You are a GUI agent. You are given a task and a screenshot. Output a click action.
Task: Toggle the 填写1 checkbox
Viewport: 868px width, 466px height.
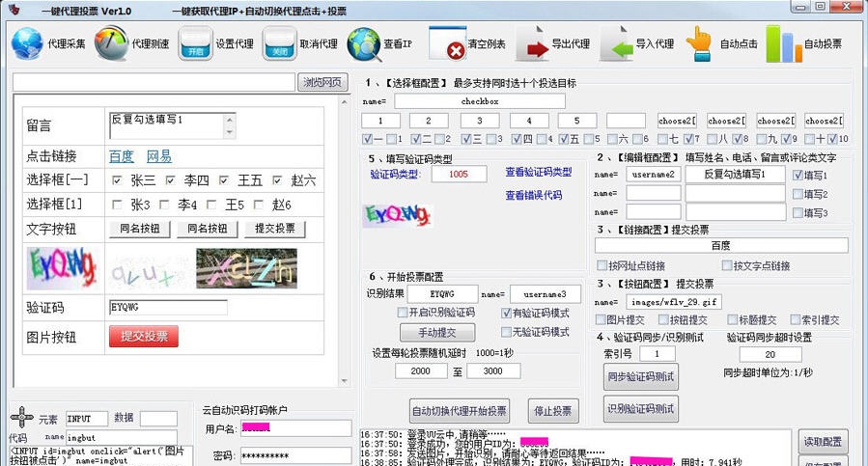click(x=798, y=175)
